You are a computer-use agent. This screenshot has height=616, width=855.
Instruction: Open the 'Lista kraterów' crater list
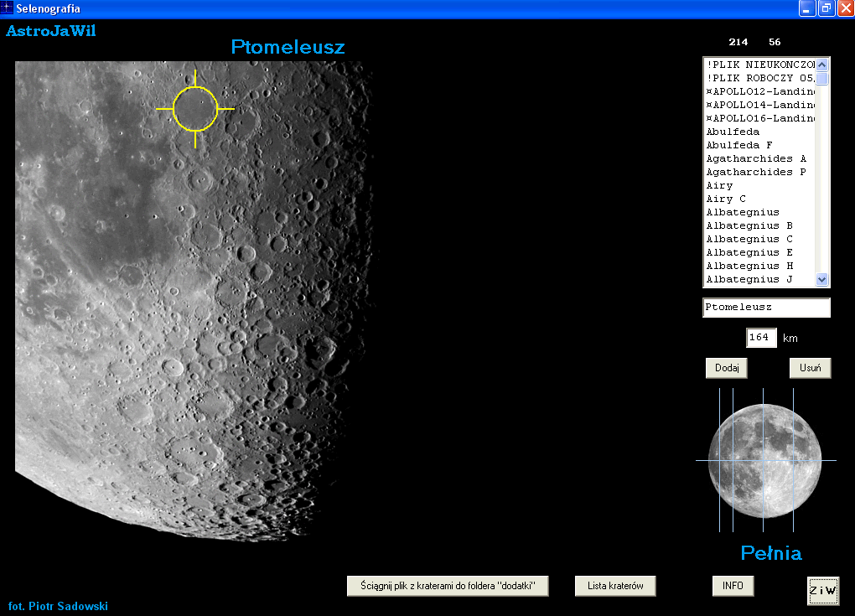[x=615, y=586]
